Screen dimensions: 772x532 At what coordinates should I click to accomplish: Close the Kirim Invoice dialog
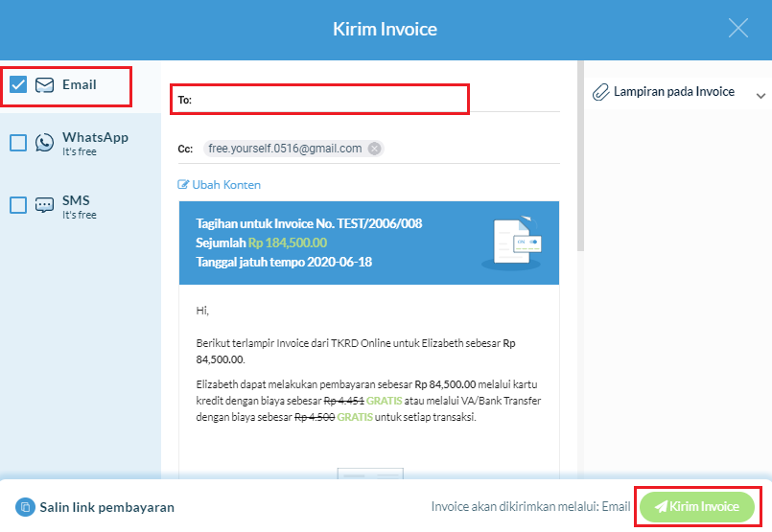pos(738,28)
